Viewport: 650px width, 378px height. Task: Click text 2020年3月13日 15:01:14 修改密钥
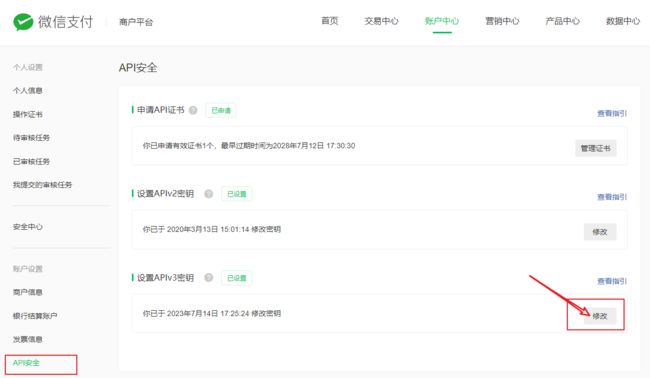224,229
